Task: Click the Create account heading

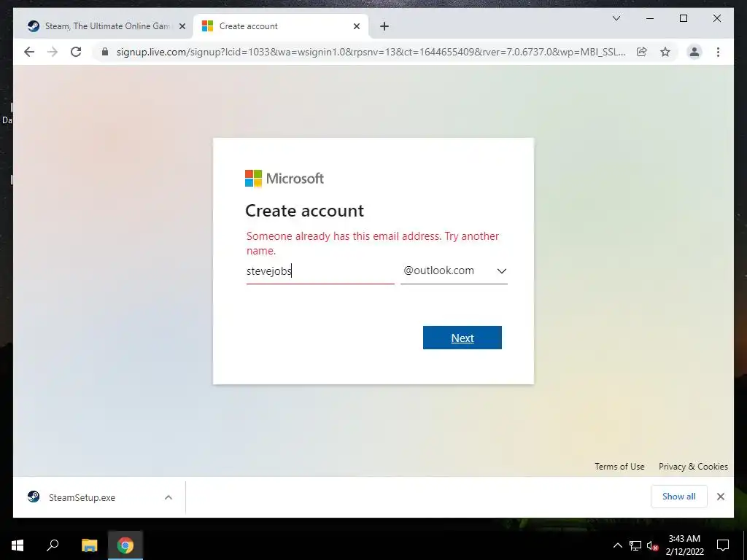Action: click(304, 211)
